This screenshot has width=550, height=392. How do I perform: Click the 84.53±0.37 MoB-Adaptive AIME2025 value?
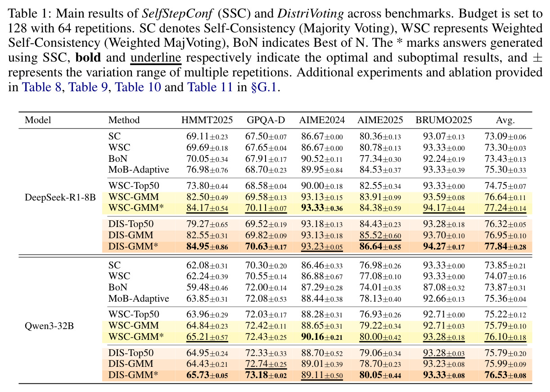(x=380, y=170)
